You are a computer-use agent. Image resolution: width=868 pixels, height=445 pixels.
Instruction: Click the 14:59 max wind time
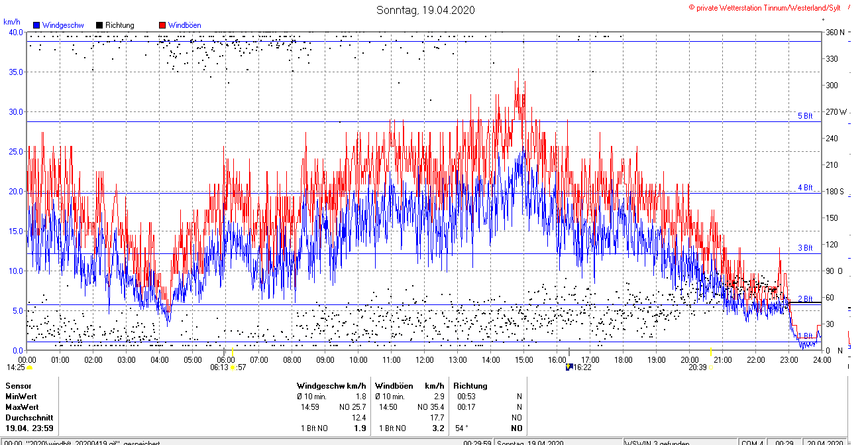point(310,407)
